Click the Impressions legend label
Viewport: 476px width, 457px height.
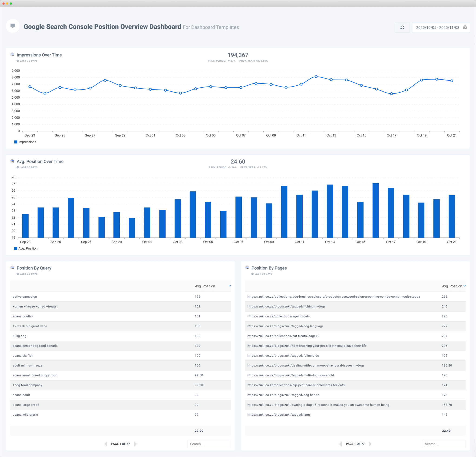point(27,142)
